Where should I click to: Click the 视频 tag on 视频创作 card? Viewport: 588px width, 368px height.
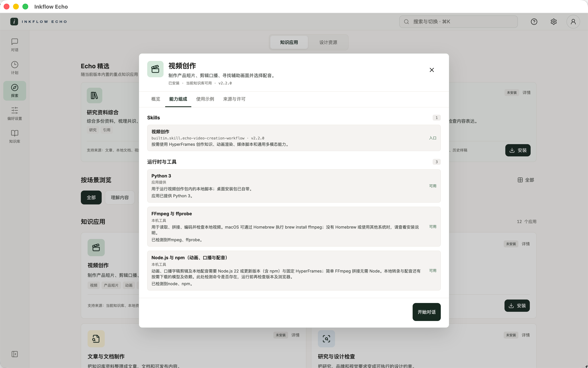(x=94, y=285)
